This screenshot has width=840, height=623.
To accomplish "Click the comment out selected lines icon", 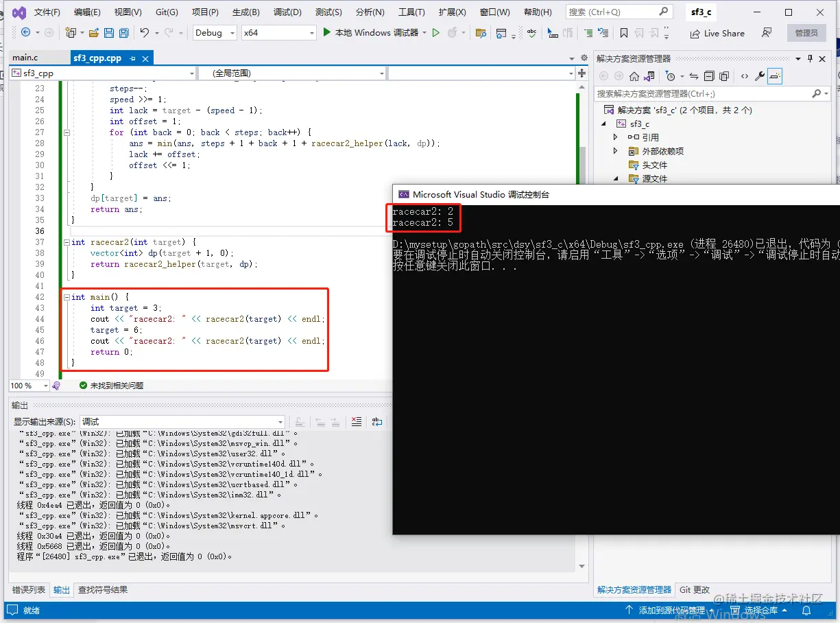I will pos(588,32).
